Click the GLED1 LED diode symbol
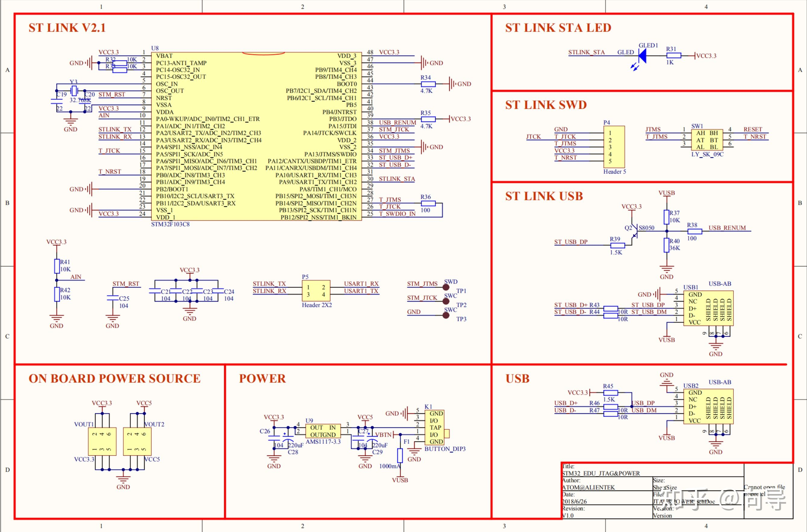This screenshot has width=807, height=532. pos(642,56)
